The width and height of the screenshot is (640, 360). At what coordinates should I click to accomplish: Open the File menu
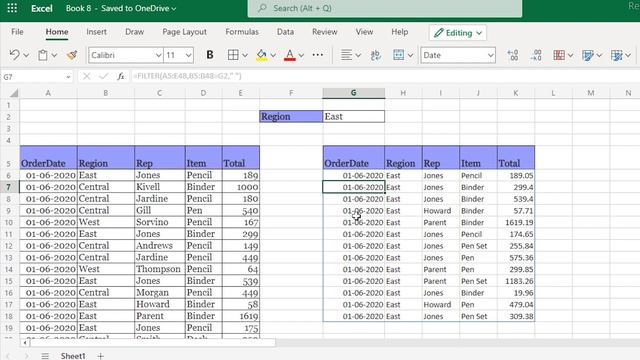click(x=17, y=32)
